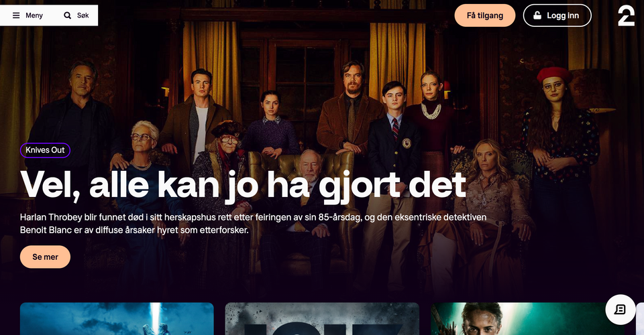The height and width of the screenshot is (335, 644).
Task: Open the Godzilla blue beam movie thumbnail
Action: click(x=117, y=319)
